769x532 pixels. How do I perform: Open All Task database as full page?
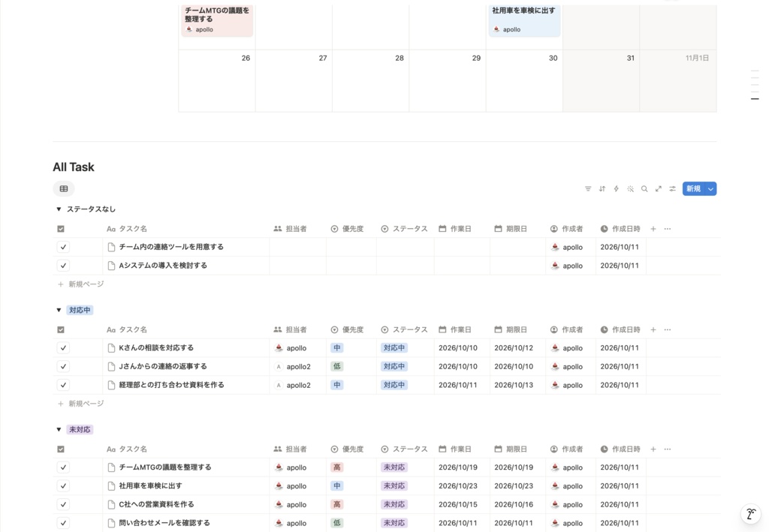(x=659, y=188)
